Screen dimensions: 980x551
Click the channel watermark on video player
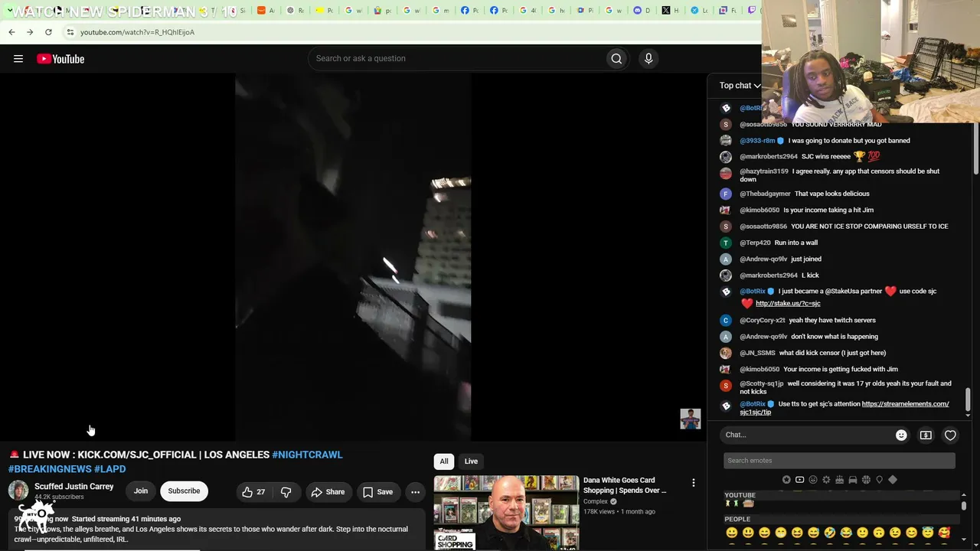coord(691,419)
